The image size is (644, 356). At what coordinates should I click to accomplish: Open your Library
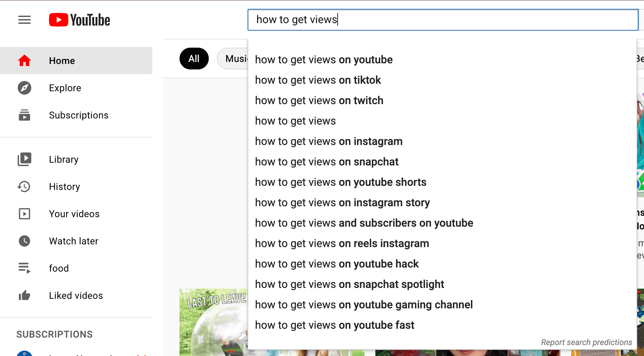tap(64, 159)
